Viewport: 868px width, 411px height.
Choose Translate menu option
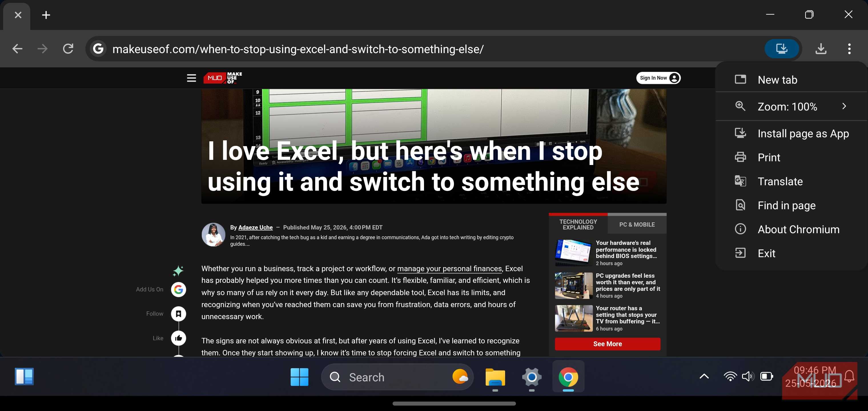pyautogui.click(x=791, y=181)
